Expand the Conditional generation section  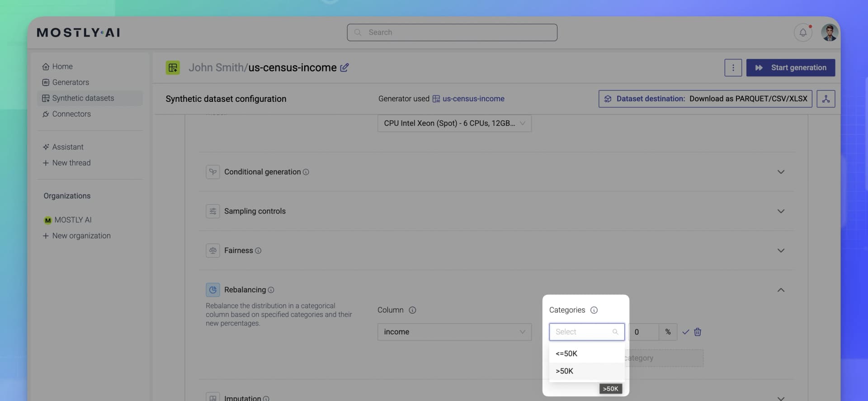(x=780, y=172)
